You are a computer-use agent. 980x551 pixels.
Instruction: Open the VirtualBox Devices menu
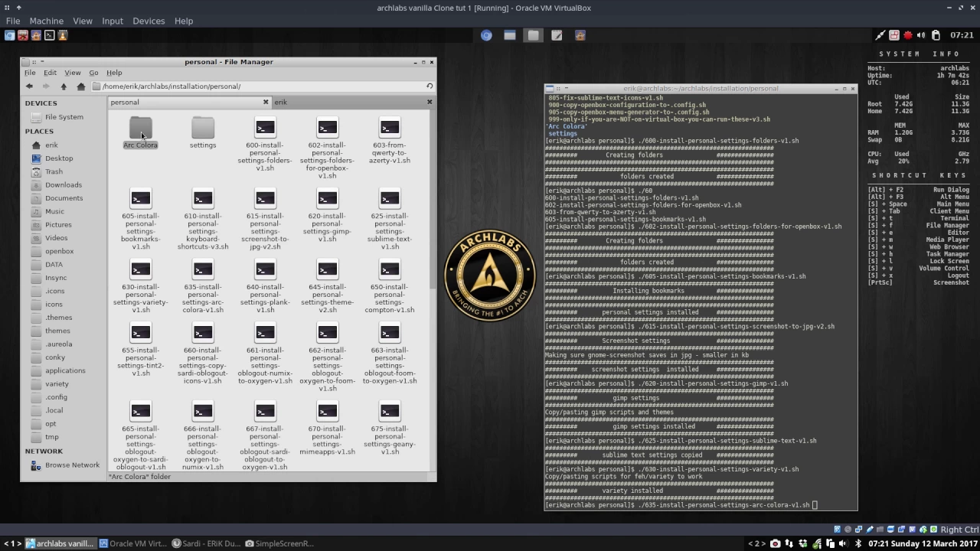click(149, 21)
